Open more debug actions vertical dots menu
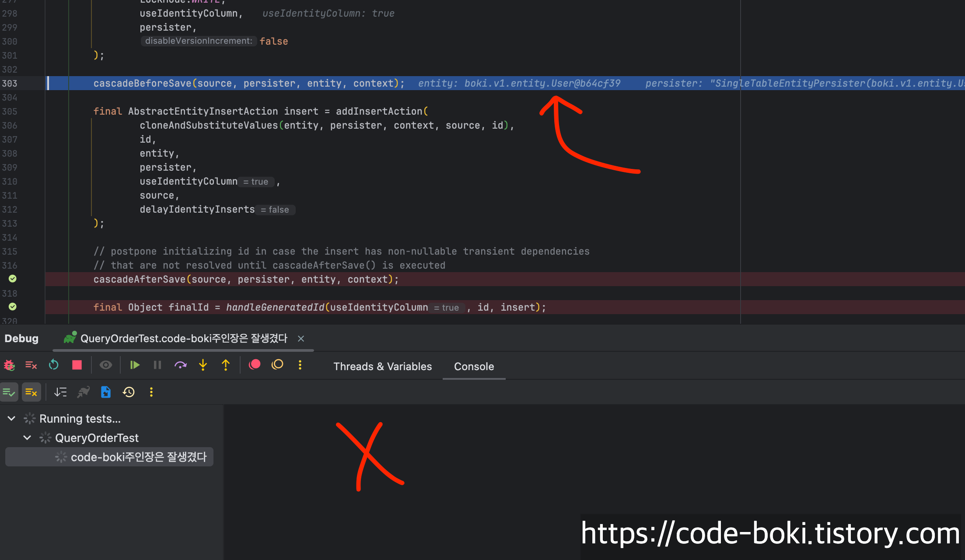The width and height of the screenshot is (965, 560). coord(300,365)
